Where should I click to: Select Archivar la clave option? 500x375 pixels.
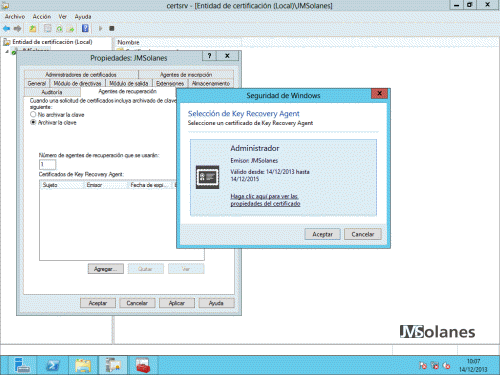click(x=53, y=123)
